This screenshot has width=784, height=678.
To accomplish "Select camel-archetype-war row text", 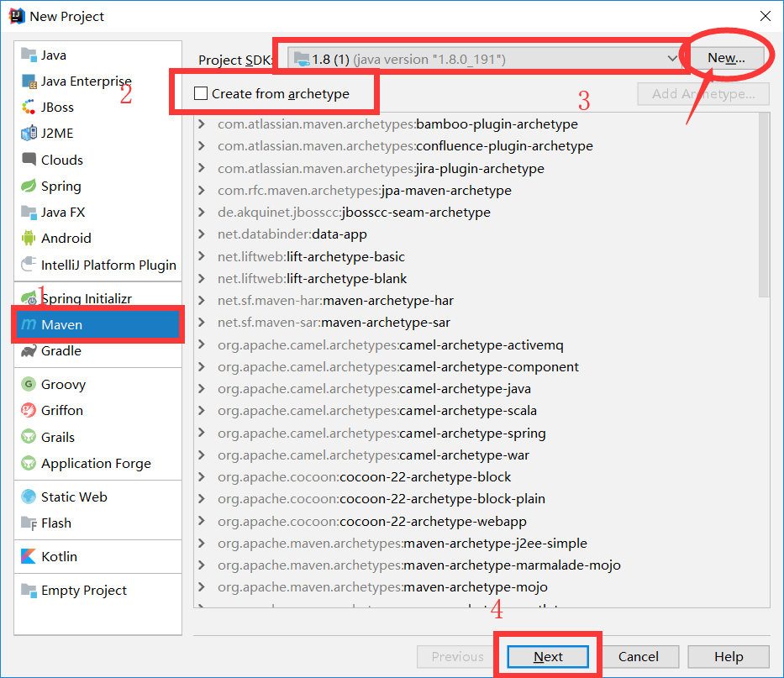I will (x=373, y=455).
